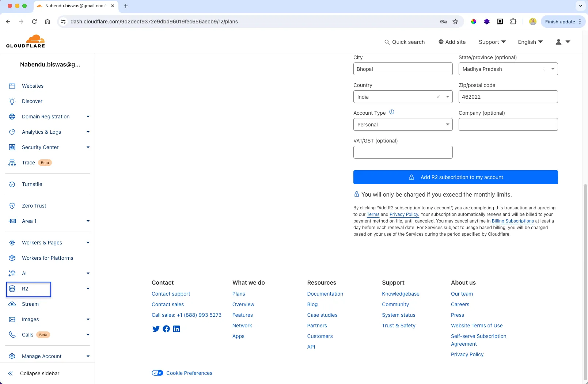Open the Billing Subscriptions link
Screen dimensions: 588x384
coord(513,221)
